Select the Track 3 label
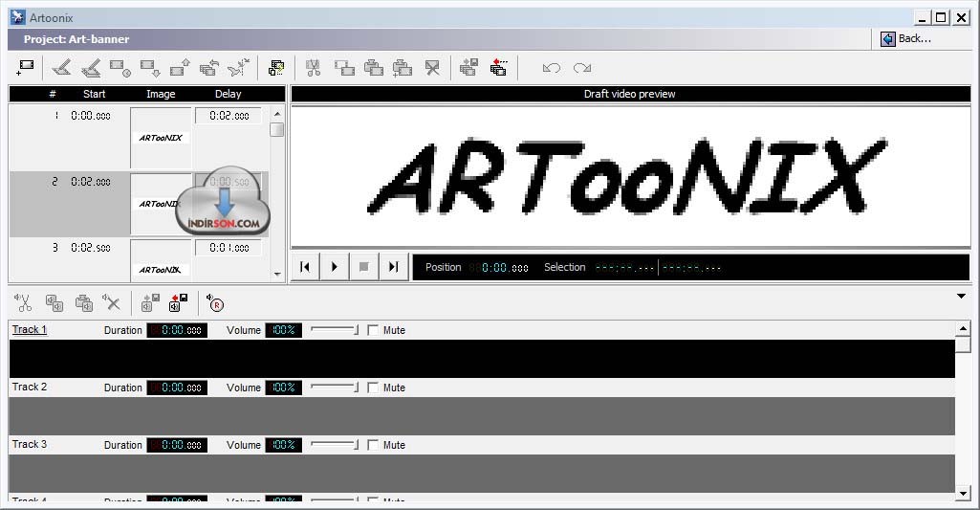The image size is (980, 510). pyautogui.click(x=30, y=445)
